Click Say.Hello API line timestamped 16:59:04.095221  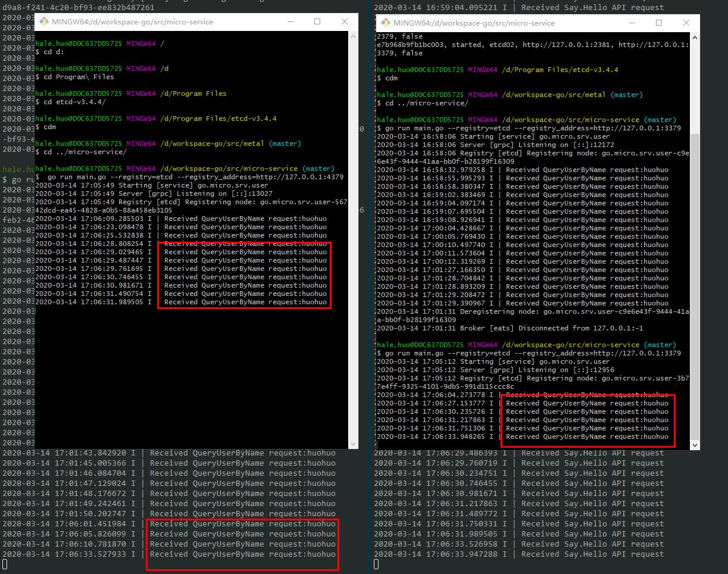(519, 8)
